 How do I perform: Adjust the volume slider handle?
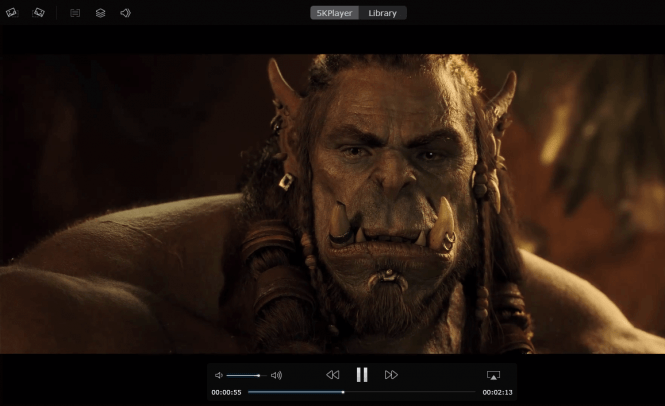(x=258, y=375)
